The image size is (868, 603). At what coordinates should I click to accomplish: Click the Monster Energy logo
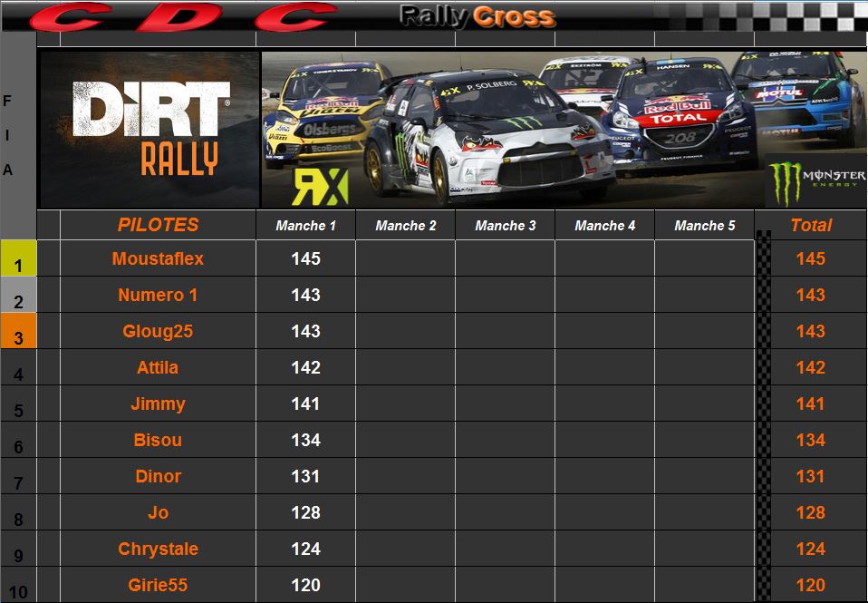816,181
